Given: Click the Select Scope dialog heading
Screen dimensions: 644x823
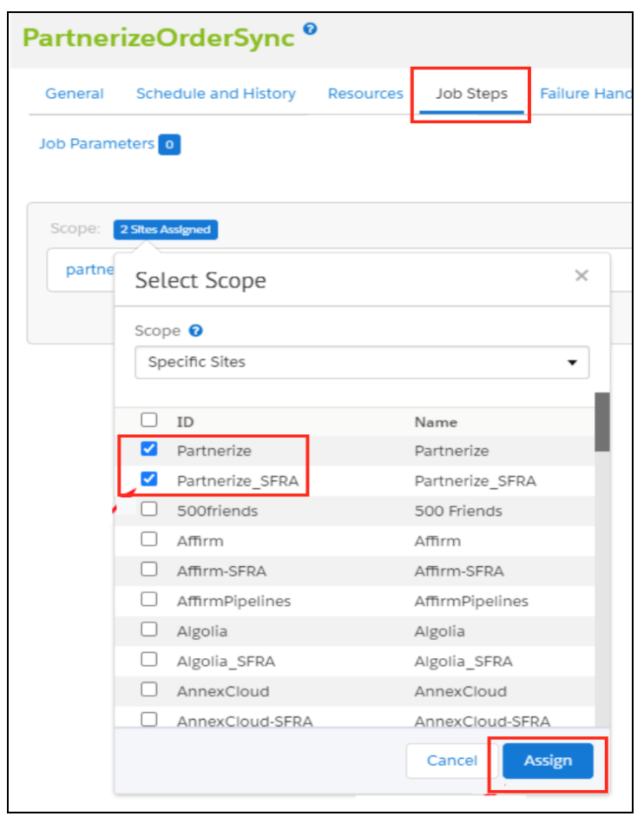Looking at the screenshot, I should [x=200, y=280].
